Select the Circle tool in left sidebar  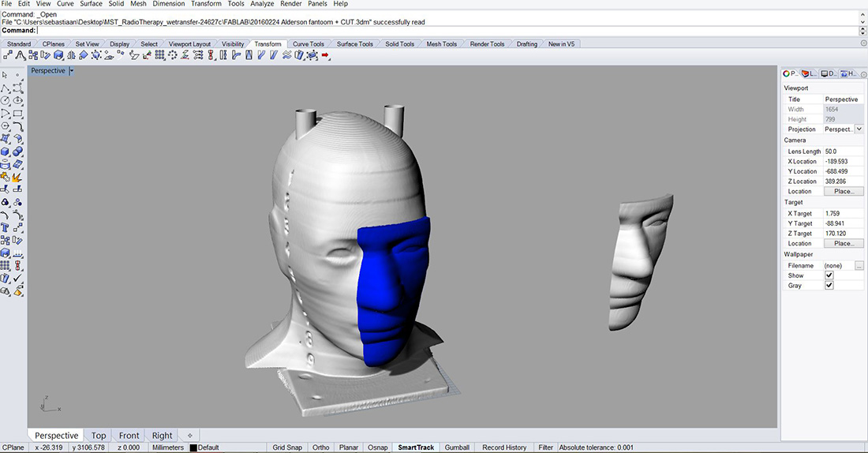pyautogui.click(x=5, y=100)
